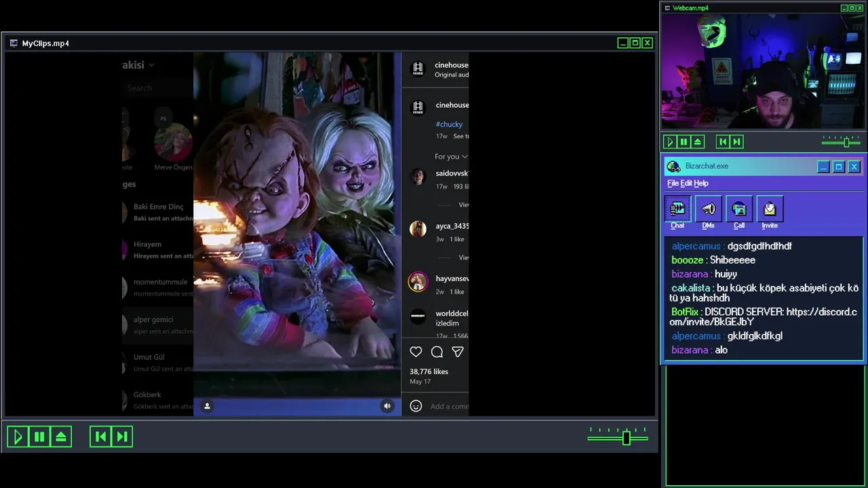This screenshot has height=488, width=868.
Task: Like the Chucky post heart icon
Action: (x=416, y=352)
